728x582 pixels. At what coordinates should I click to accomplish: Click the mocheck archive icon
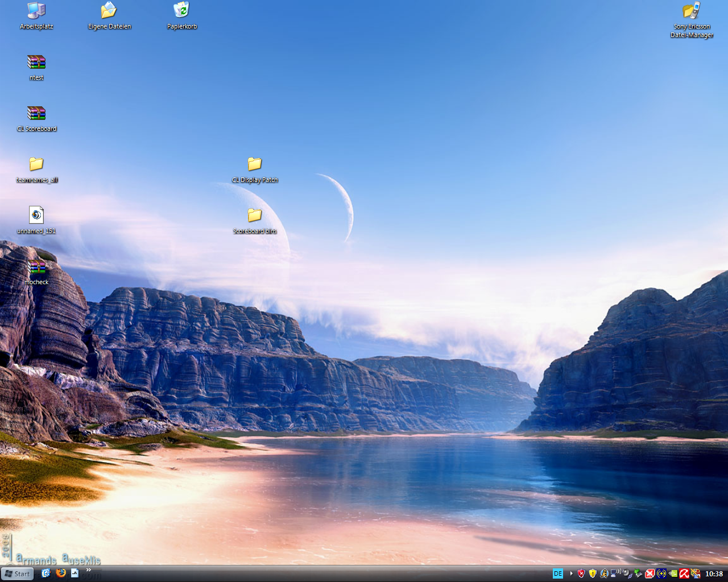36,267
